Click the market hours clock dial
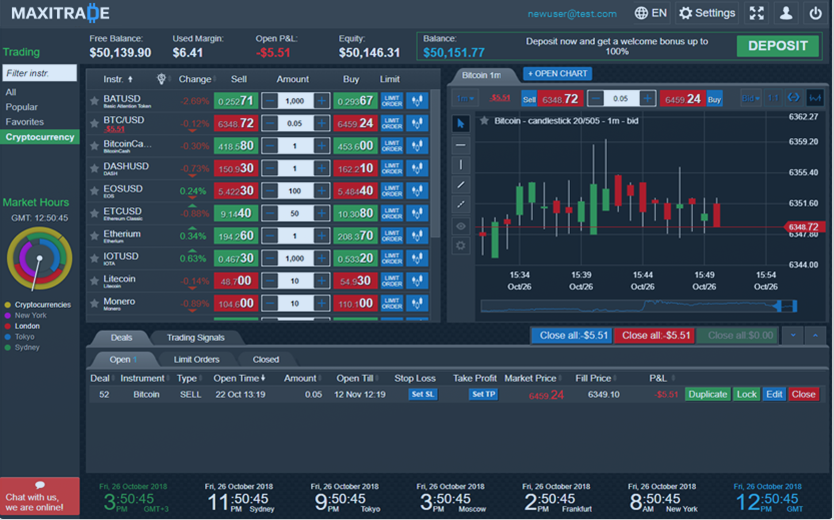The width and height of the screenshot is (834, 520). (x=39, y=258)
